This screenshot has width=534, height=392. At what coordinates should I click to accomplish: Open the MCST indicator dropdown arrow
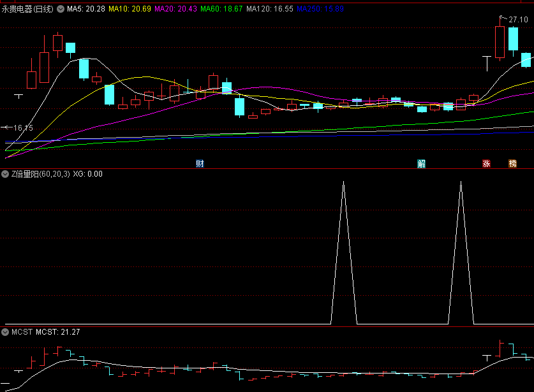coord(5,332)
